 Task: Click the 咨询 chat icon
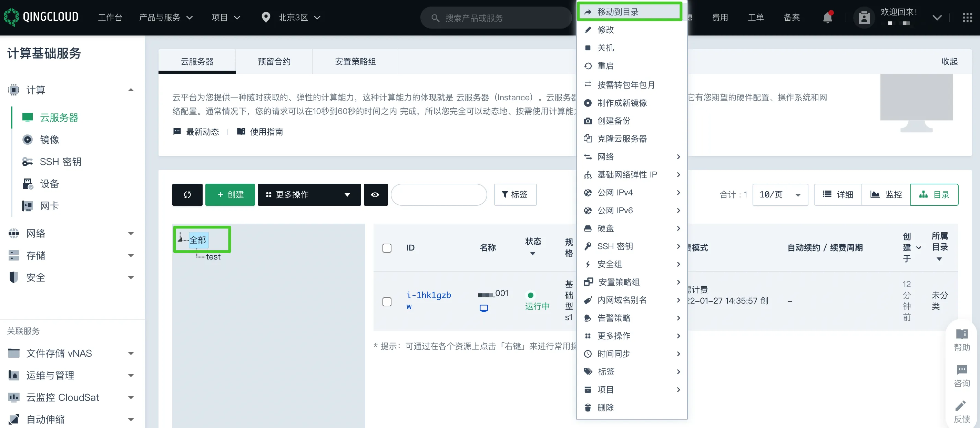tap(962, 370)
